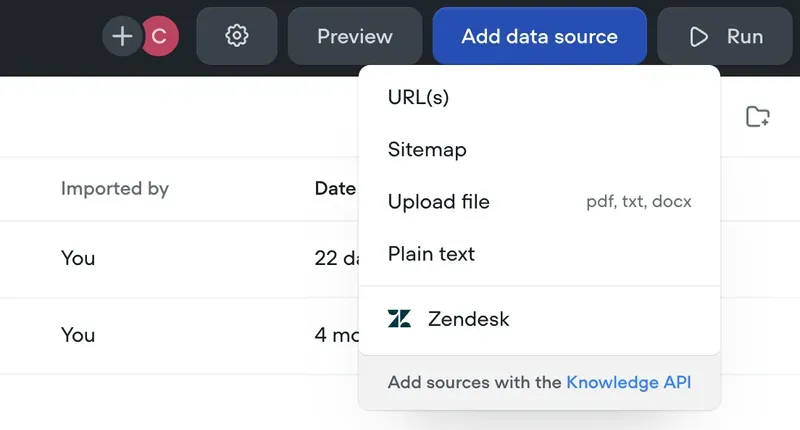Screen dimensions: 800x430
Task: Open settings via the gear icon
Action: click(x=237, y=36)
